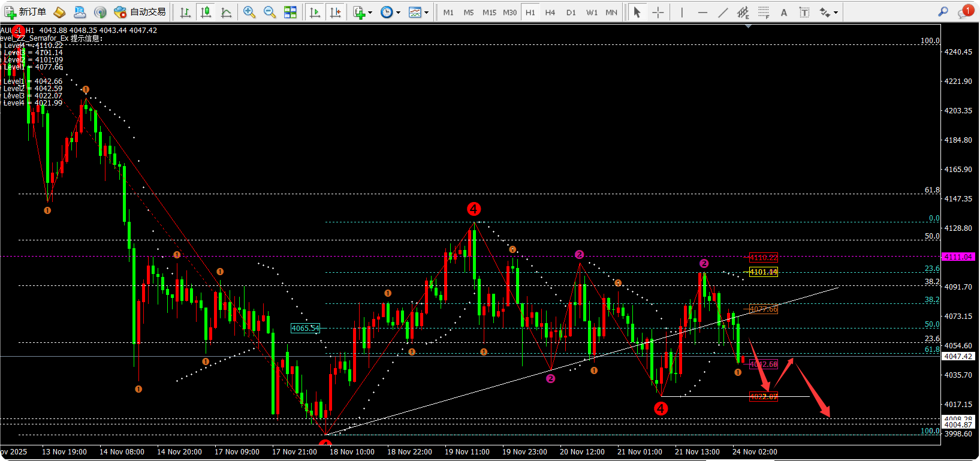Click the cyan 0.0 Fibonacci level label

click(x=934, y=218)
